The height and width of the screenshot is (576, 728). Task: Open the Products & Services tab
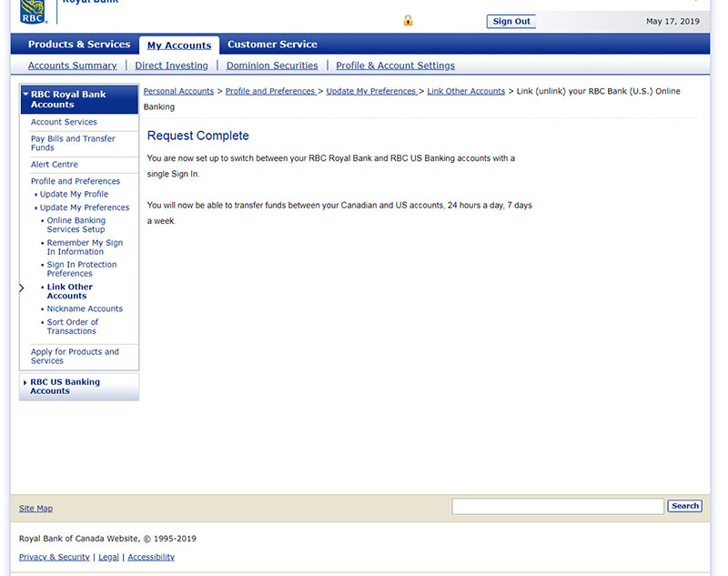[x=79, y=44]
